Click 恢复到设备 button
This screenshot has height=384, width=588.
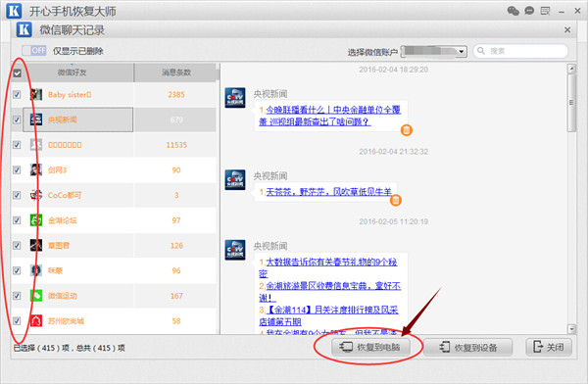[468, 347]
